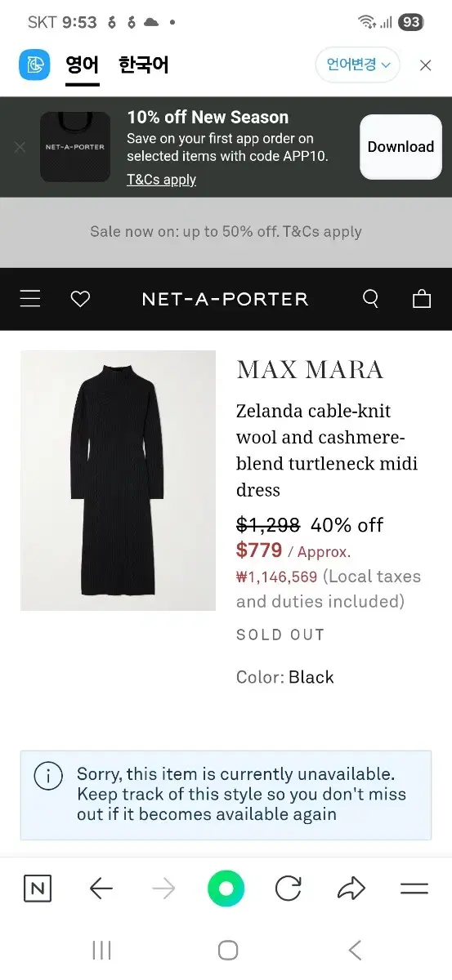Open the black dress product thumbnail
Viewport: 452px width, 980px height.
118,481
